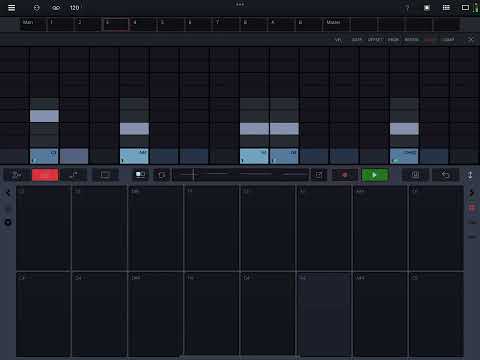
Task: Trigger the first pad in bottom pad row
Action: 43,314
